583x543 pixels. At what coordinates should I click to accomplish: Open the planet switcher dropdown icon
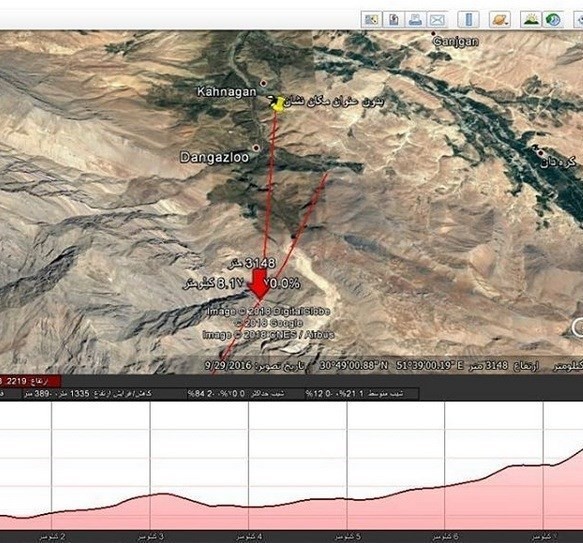(x=500, y=19)
